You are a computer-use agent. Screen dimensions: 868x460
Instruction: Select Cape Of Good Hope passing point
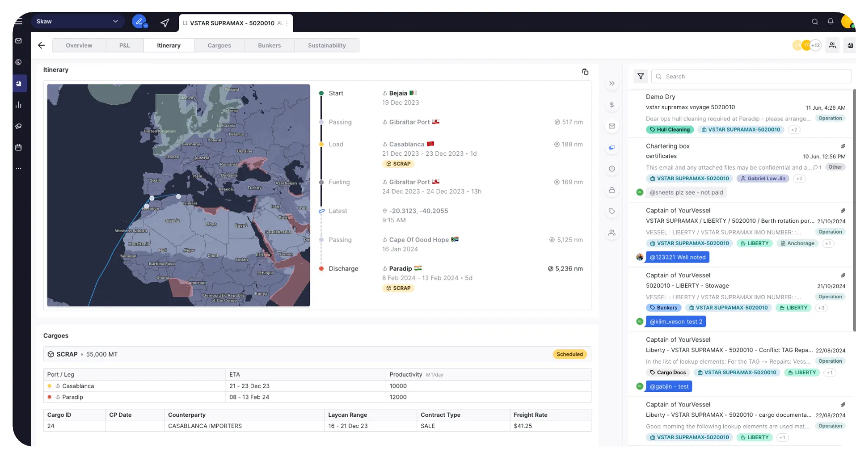coord(419,240)
